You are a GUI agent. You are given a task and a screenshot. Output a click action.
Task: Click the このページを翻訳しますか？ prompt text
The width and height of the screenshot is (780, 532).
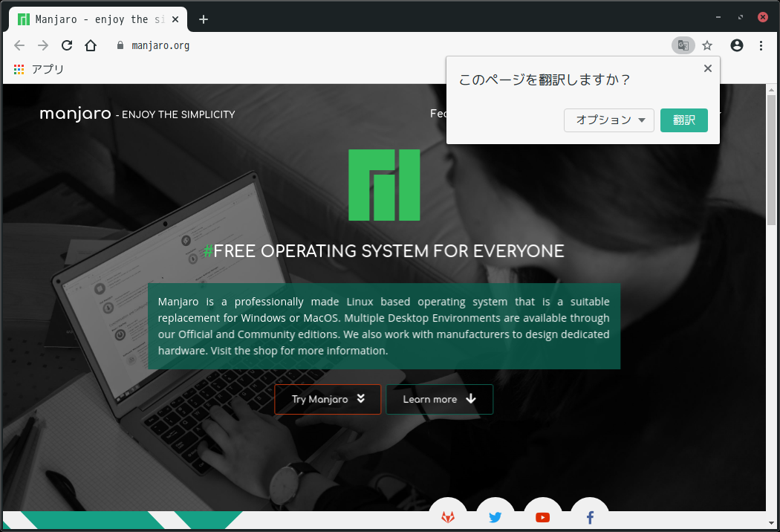pos(545,80)
